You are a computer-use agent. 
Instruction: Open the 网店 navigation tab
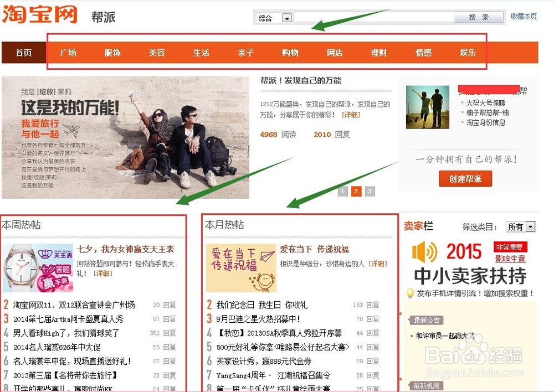(x=335, y=53)
